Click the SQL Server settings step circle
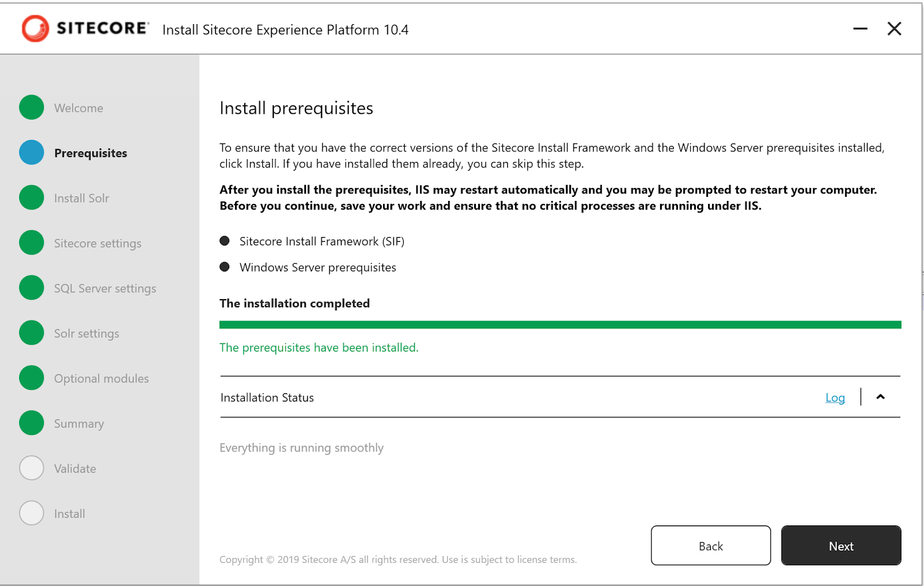This screenshot has width=924, height=586. 32,288
